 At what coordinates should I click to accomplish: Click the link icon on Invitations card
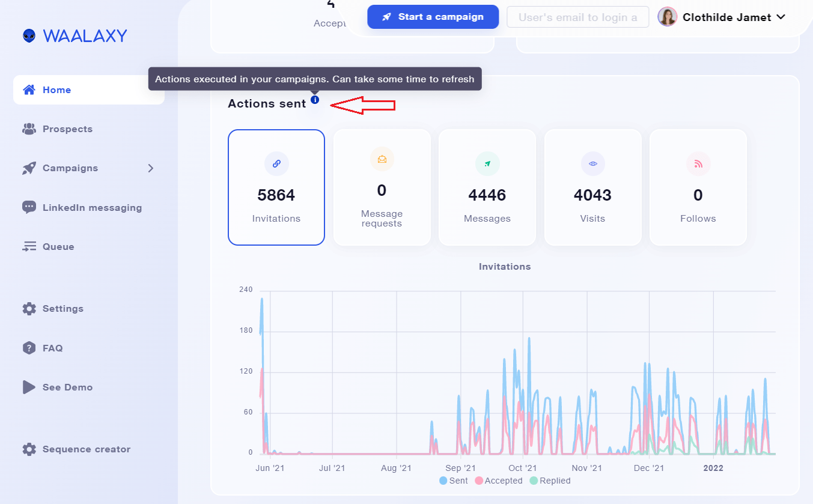click(x=276, y=163)
